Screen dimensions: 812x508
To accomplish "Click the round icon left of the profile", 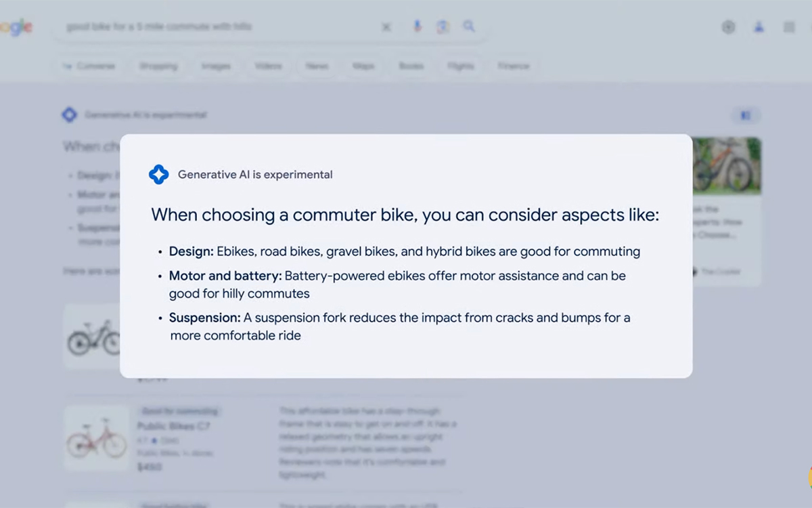I will (x=729, y=27).
